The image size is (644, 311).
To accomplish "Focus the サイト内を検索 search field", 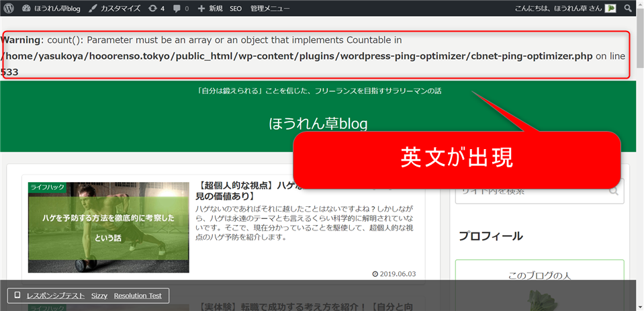I will tap(539, 191).
